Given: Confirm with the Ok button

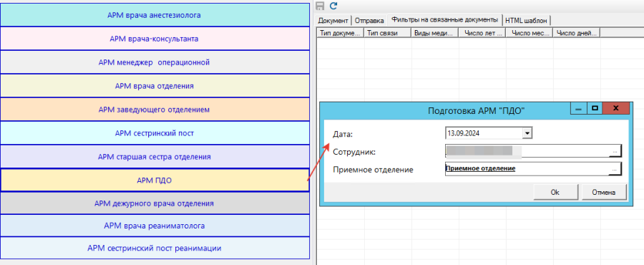Looking at the screenshot, I should (x=555, y=192).
